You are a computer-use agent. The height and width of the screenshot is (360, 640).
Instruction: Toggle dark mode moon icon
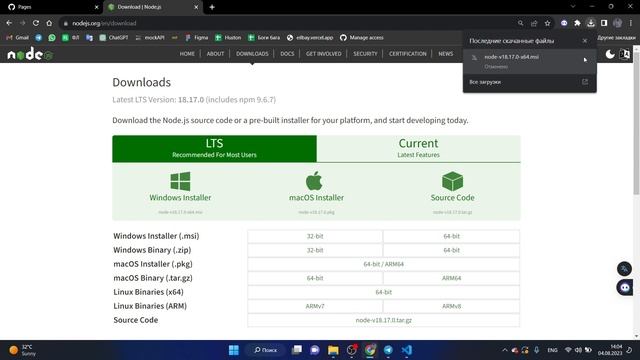[x=610, y=54]
